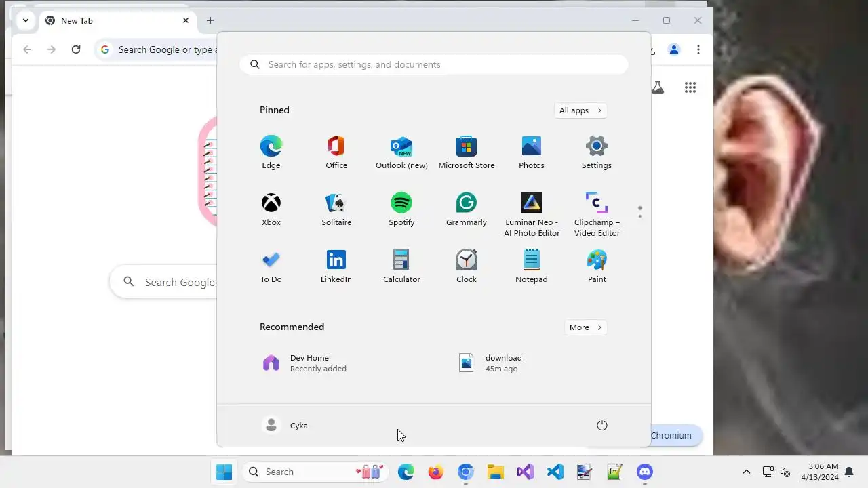Open Microsoft Edge from the taskbar
This screenshot has height=488, width=868.
click(x=406, y=472)
